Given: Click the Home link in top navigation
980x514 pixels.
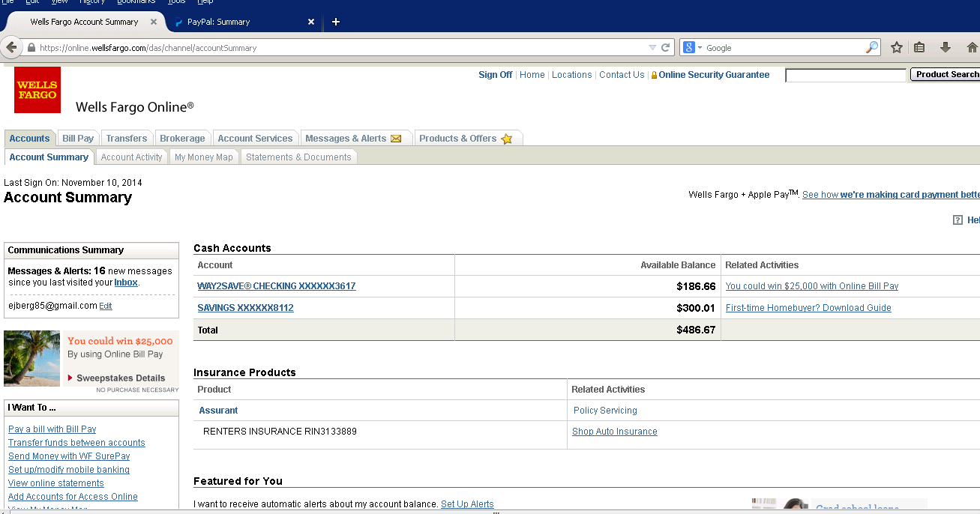Looking at the screenshot, I should (x=532, y=75).
